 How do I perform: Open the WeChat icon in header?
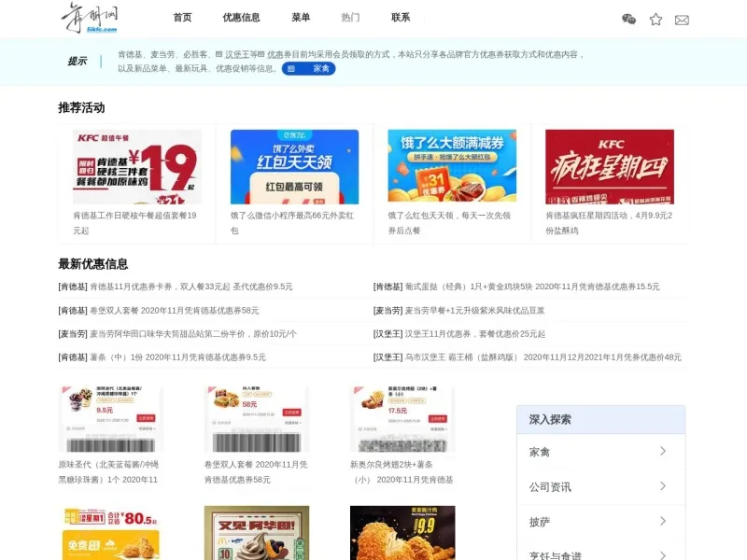coord(628,19)
